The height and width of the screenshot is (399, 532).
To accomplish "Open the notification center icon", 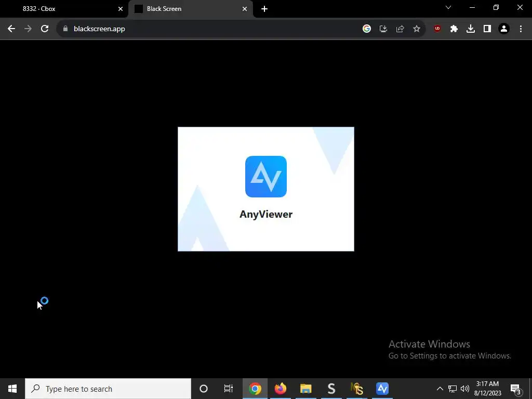I will point(515,389).
